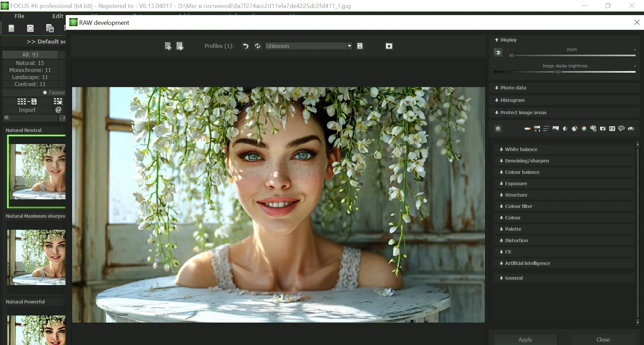Image resolution: width=644 pixels, height=345 pixels.
Task: Click the Default settings header button
Action: tap(34, 42)
